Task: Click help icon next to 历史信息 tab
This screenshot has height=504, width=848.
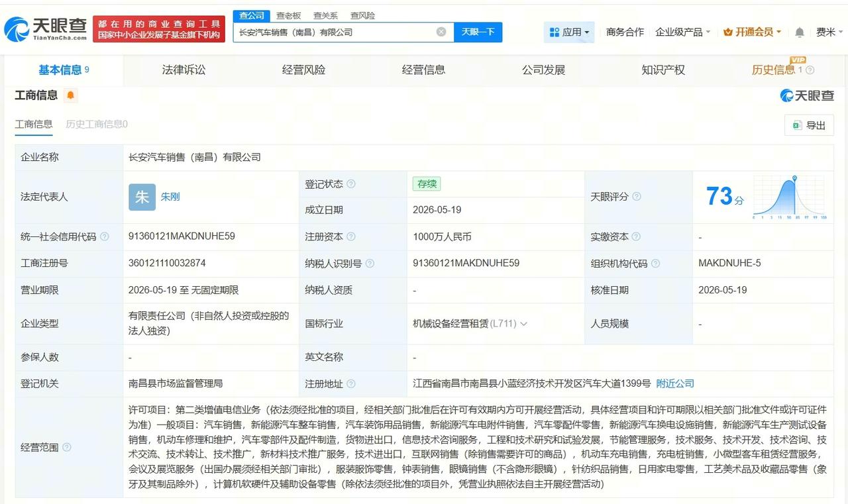Action: [810, 70]
